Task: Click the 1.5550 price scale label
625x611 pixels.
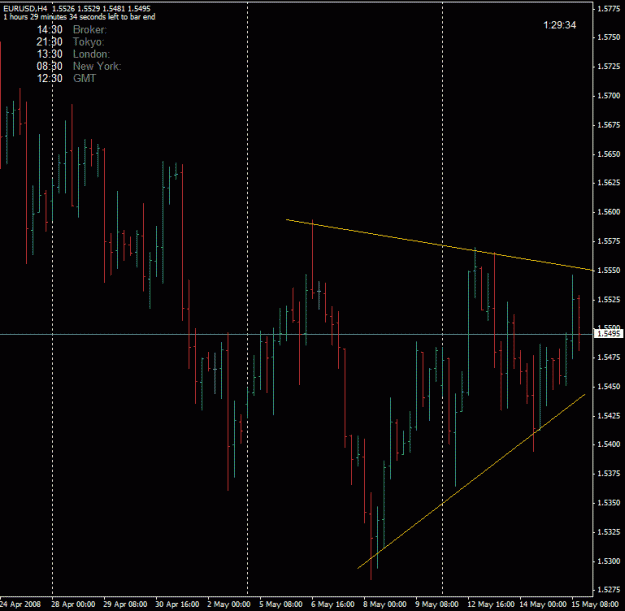Action: pos(609,270)
